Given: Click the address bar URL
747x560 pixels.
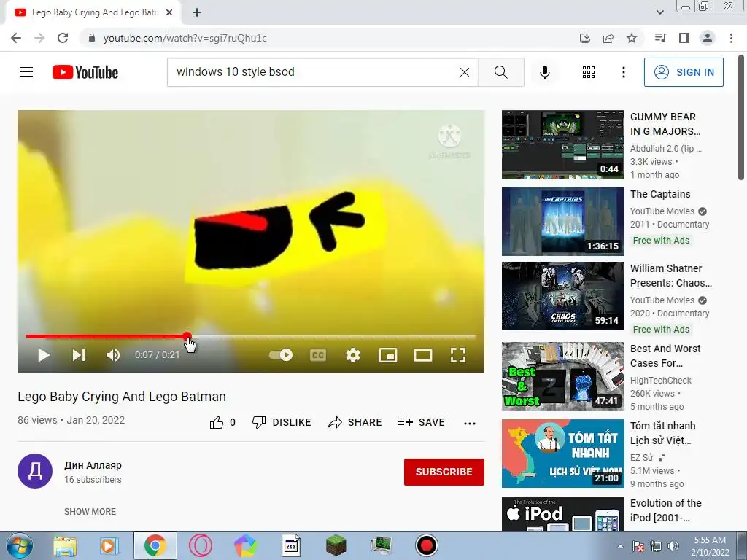Looking at the screenshot, I should point(185,38).
